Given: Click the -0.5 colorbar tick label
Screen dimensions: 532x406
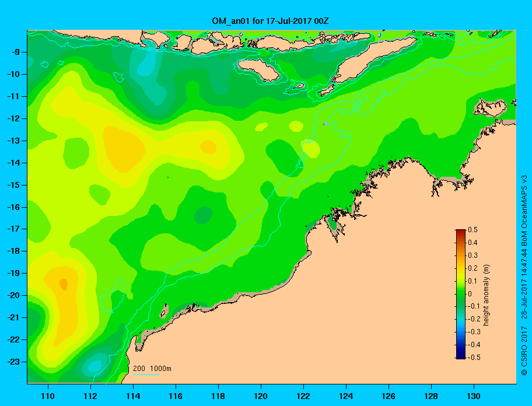Looking at the screenshot, I should [x=474, y=358].
